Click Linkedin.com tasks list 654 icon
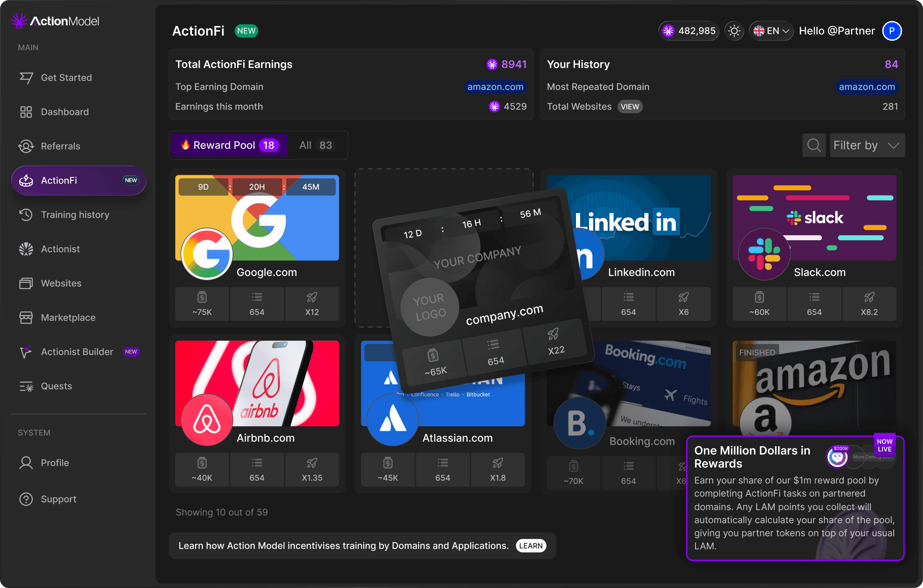923x588 pixels. pyautogui.click(x=629, y=297)
